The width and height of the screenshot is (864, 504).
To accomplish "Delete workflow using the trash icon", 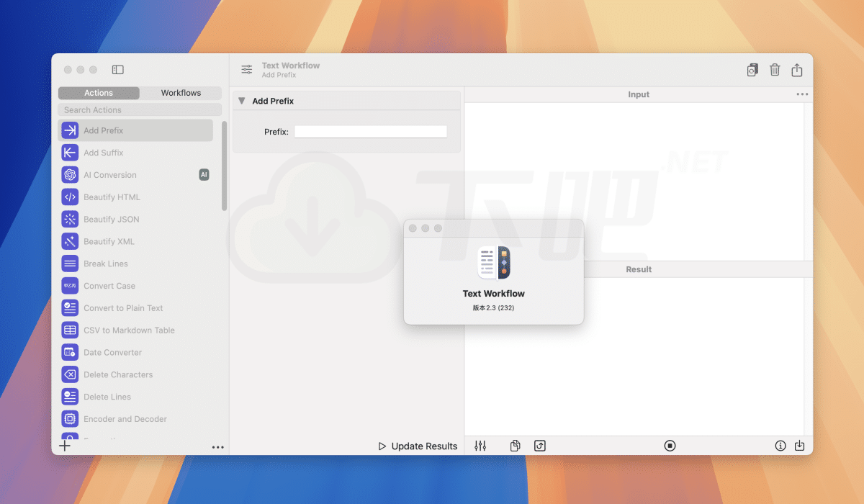I will click(775, 70).
